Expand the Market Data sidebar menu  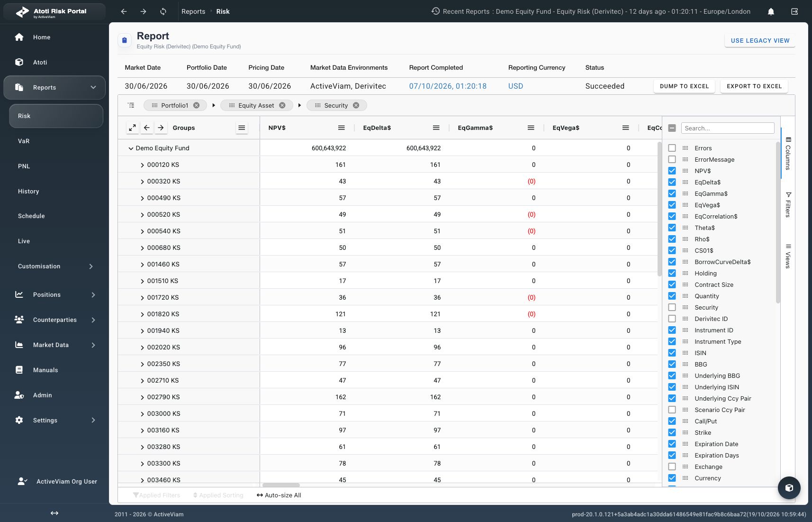[93, 345]
